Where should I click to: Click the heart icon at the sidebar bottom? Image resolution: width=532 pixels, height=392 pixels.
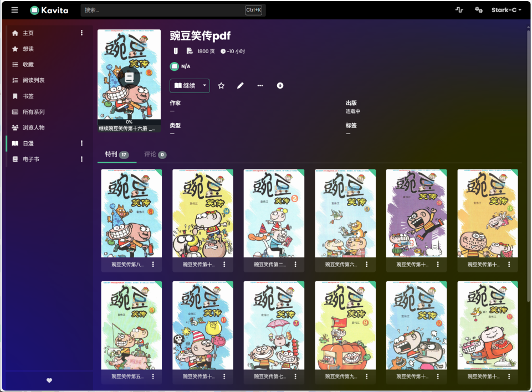click(x=49, y=380)
